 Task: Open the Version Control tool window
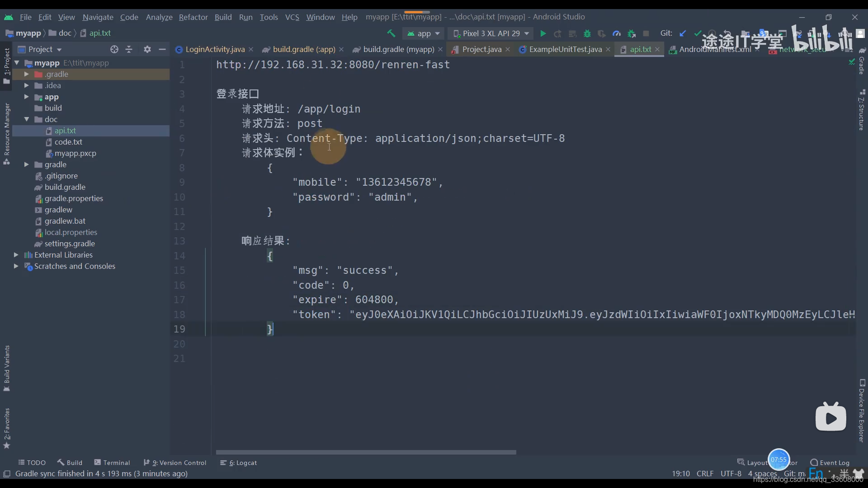click(175, 463)
